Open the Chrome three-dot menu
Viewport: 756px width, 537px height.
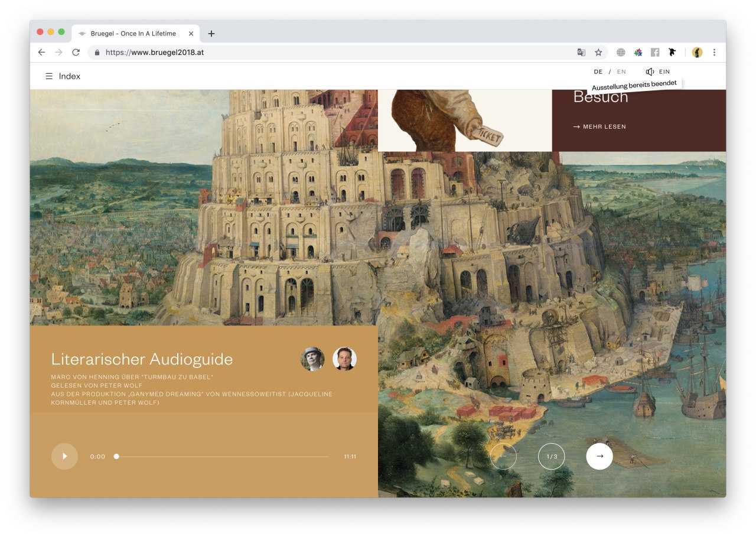click(x=714, y=52)
